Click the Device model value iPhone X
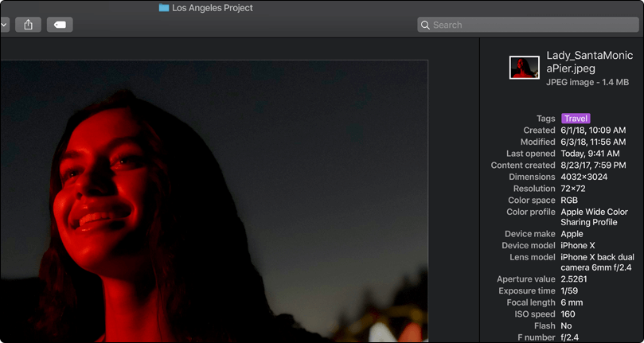This screenshot has height=343, width=644. tap(578, 246)
